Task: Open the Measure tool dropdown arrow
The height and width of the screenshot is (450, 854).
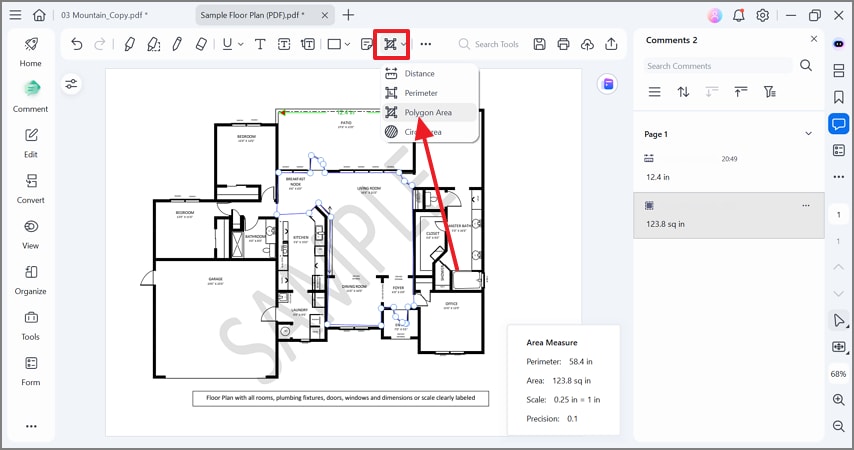Action: coord(404,45)
